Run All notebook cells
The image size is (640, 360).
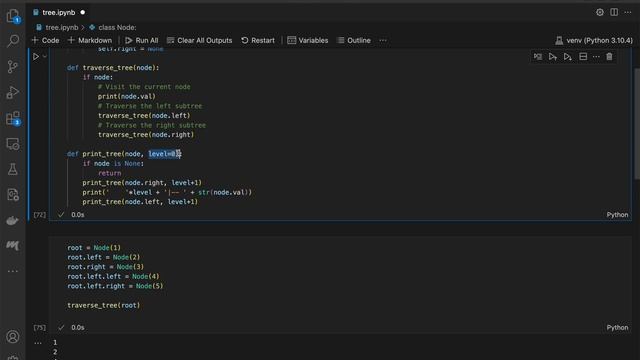click(x=142, y=40)
